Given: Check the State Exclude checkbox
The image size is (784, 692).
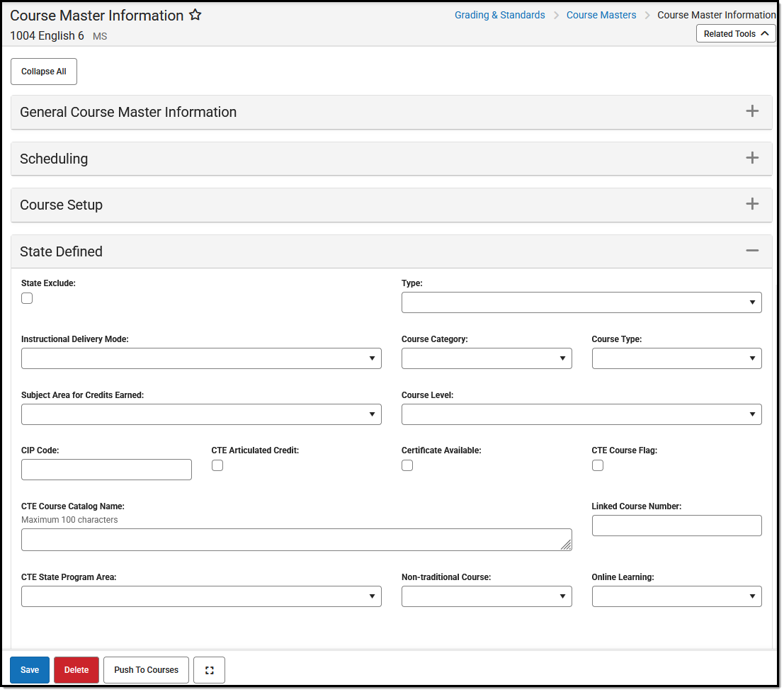Looking at the screenshot, I should click(x=26, y=298).
